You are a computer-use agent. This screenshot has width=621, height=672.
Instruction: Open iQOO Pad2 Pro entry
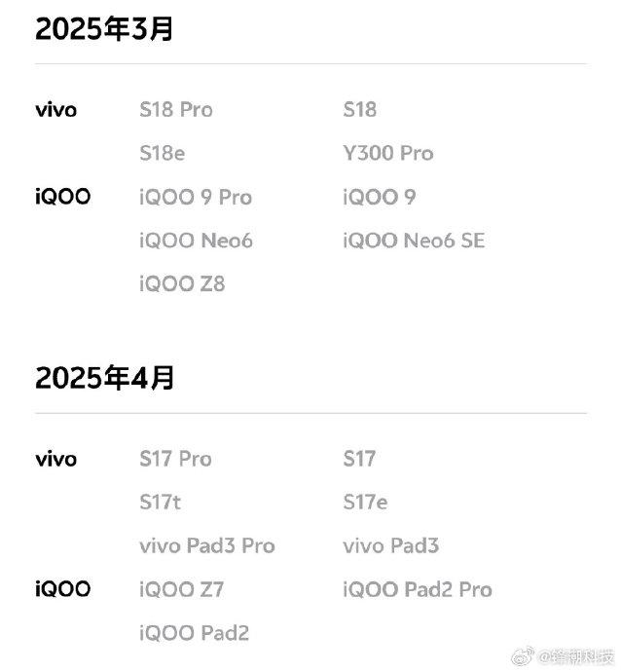[x=418, y=590]
